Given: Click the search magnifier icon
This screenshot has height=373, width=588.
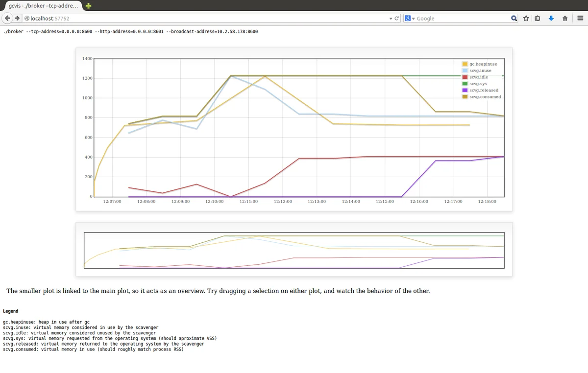Looking at the screenshot, I should tap(514, 19).
